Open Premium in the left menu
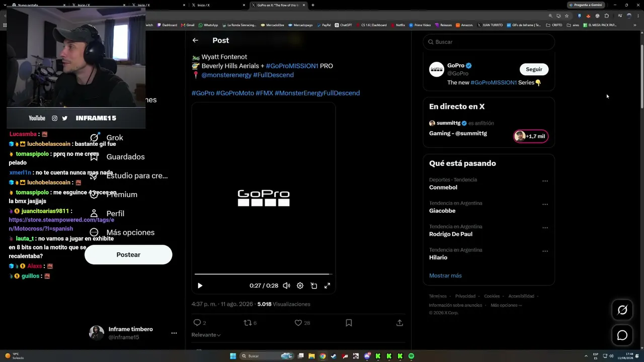 coord(114,195)
